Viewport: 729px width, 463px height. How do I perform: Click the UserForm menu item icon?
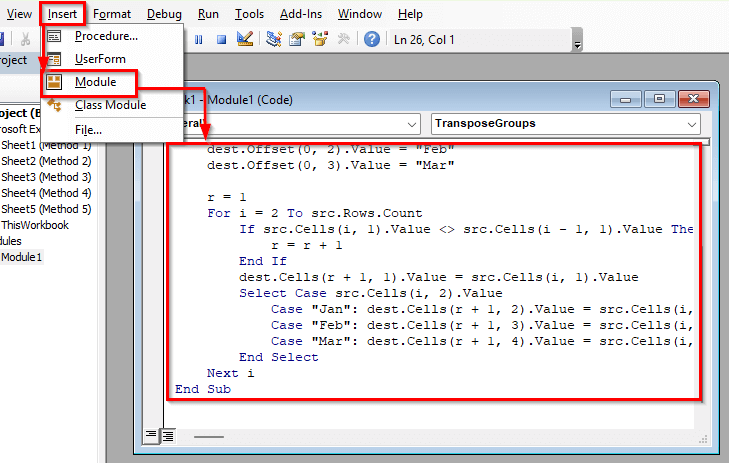pyautogui.click(x=54, y=59)
